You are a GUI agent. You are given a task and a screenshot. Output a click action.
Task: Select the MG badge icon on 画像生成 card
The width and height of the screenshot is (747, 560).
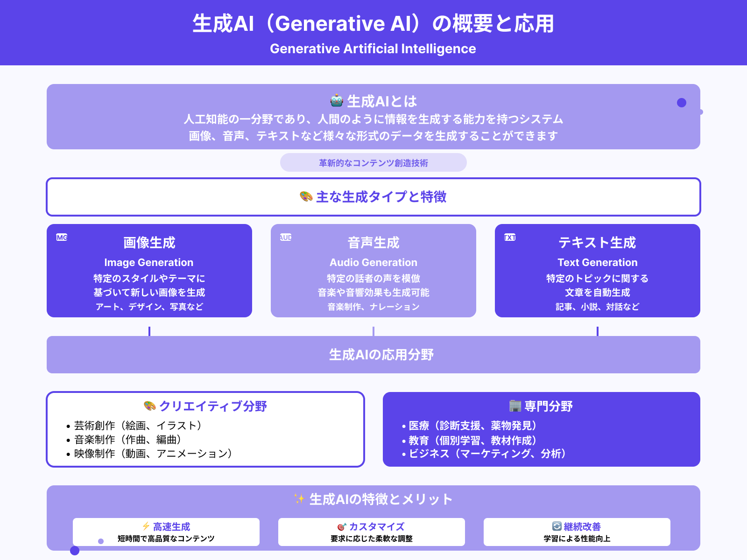click(62, 238)
